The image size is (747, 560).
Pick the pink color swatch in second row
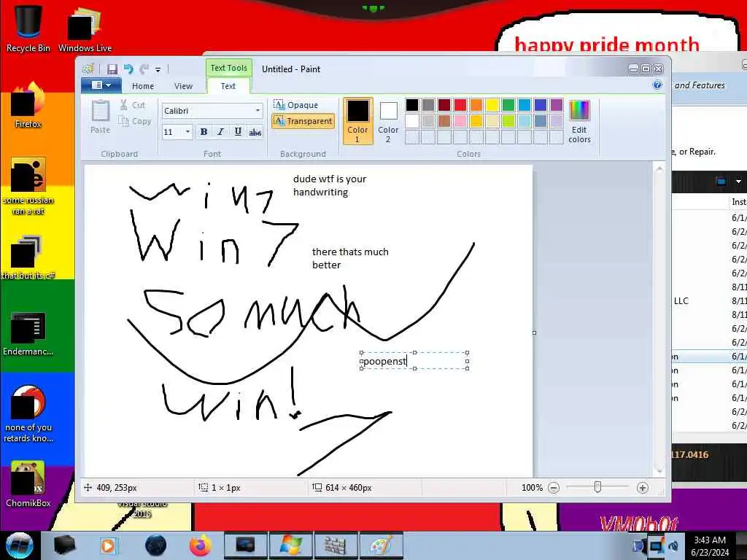(x=460, y=121)
